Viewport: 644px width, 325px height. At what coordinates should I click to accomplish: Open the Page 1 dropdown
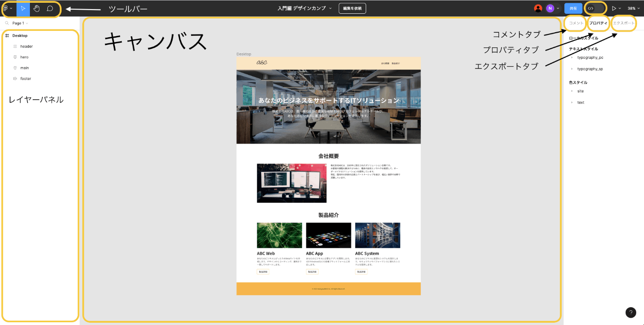pos(20,23)
